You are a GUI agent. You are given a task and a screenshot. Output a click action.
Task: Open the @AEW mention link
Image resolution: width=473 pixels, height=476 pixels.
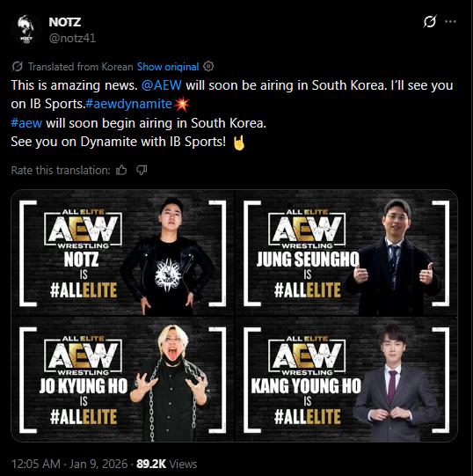point(162,85)
